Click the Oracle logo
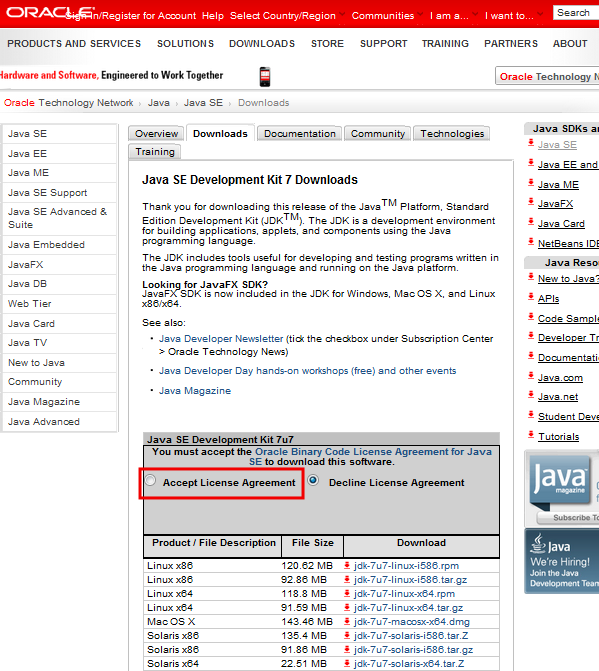 pyautogui.click(x=50, y=12)
